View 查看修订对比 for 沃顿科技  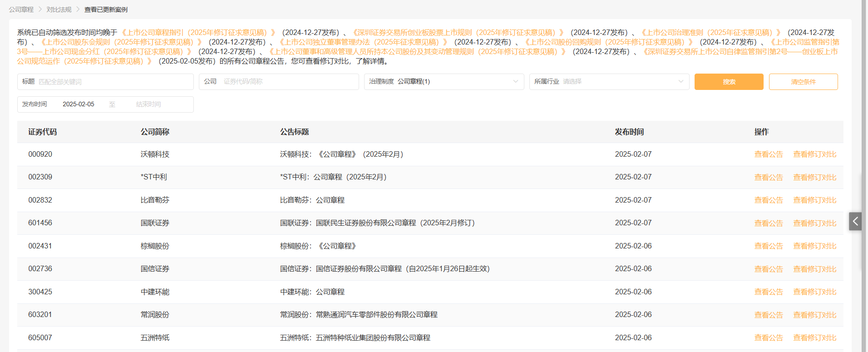coord(814,154)
